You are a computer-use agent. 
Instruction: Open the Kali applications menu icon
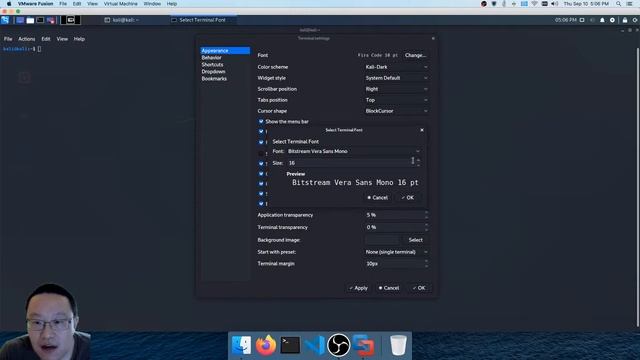[x=5, y=20]
